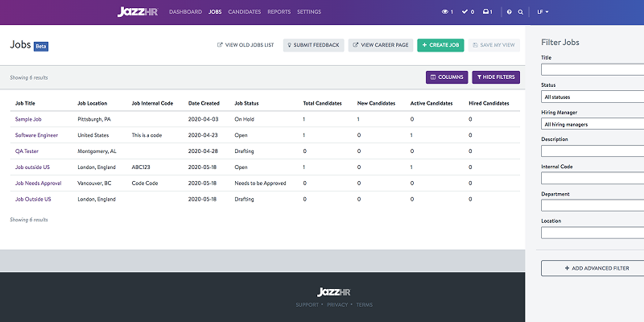Open the Job Needs Approval link
This screenshot has width=644, height=322.
(38, 184)
